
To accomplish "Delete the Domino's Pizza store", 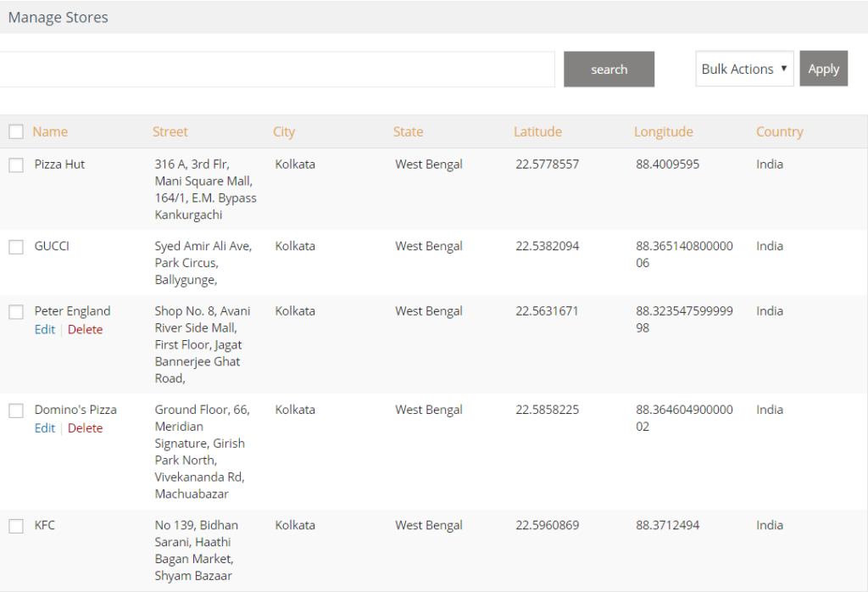I will (x=86, y=428).
